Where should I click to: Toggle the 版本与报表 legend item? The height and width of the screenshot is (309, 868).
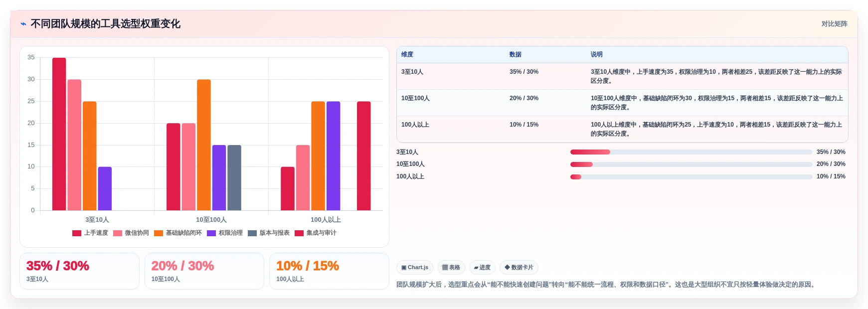(x=269, y=233)
